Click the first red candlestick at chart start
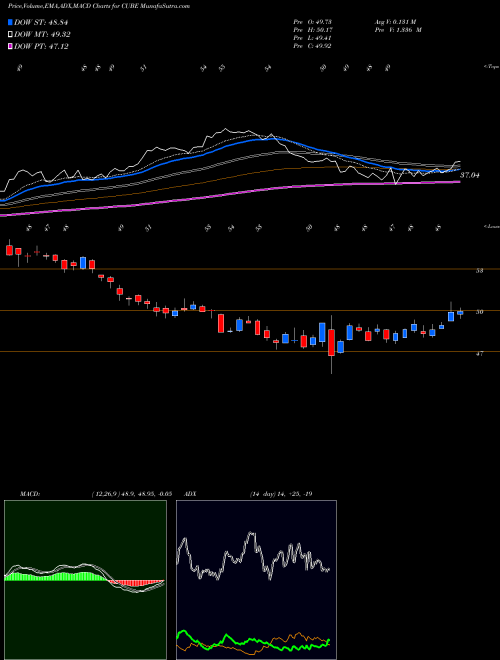The width and height of the screenshot is (500, 660). [x=10, y=250]
